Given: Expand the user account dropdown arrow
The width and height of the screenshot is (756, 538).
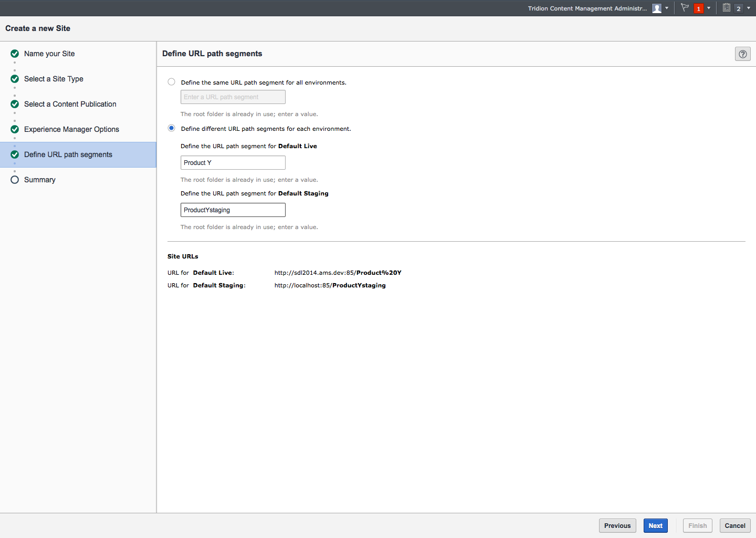Looking at the screenshot, I should [x=667, y=8].
